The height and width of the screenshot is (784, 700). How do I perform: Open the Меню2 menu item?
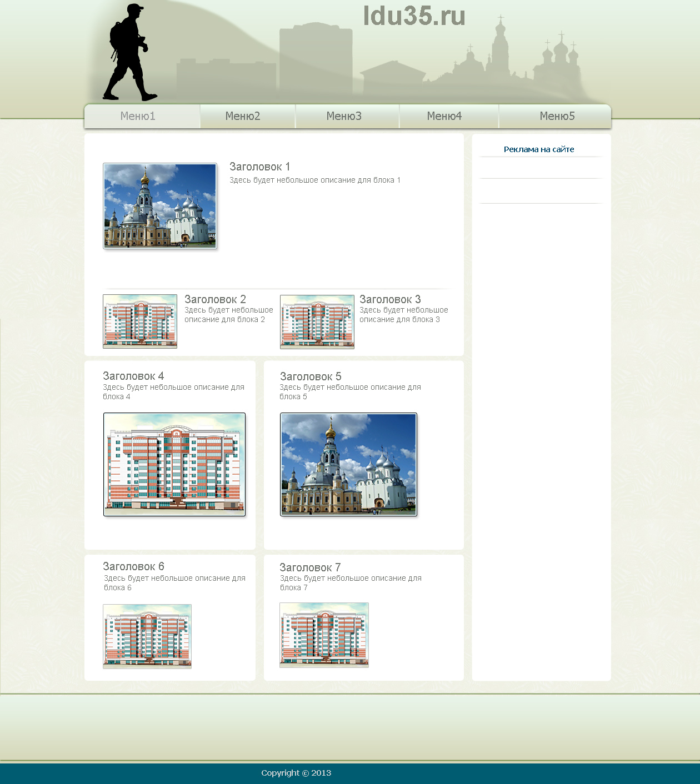click(x=248, y=116)
